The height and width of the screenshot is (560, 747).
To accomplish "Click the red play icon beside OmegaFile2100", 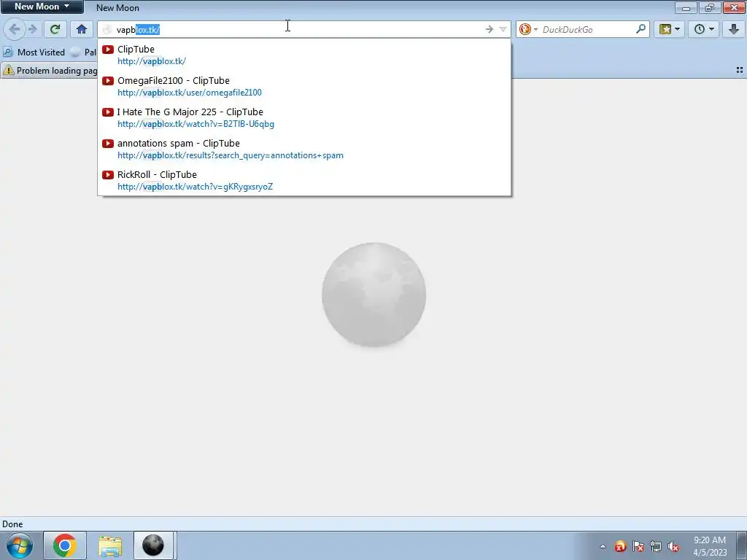I will [108, 81].
